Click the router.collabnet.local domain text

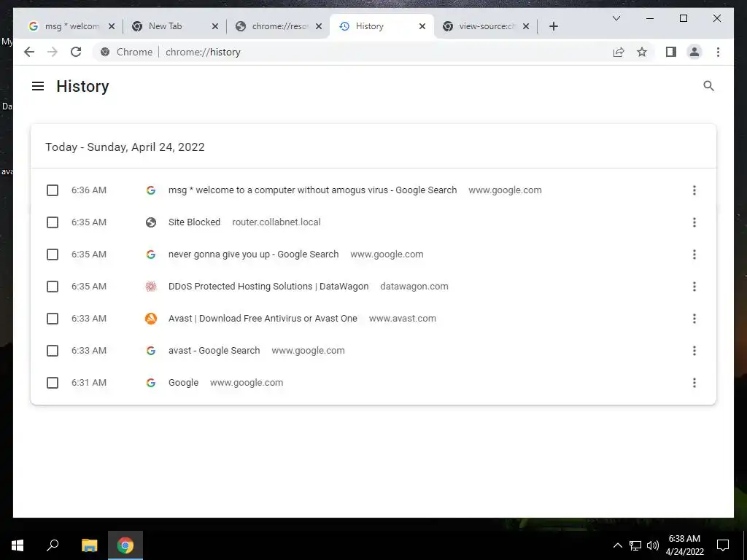(x=276, y=222)
